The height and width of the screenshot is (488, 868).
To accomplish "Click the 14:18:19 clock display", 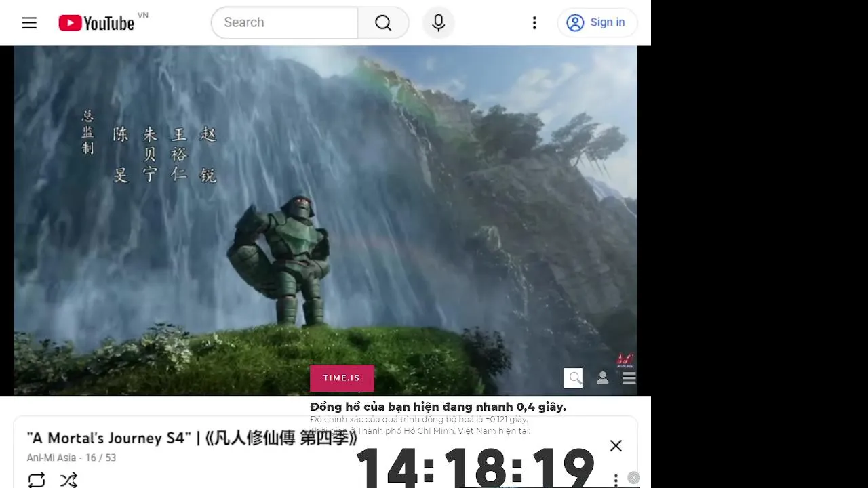I will tap(475, 468).
